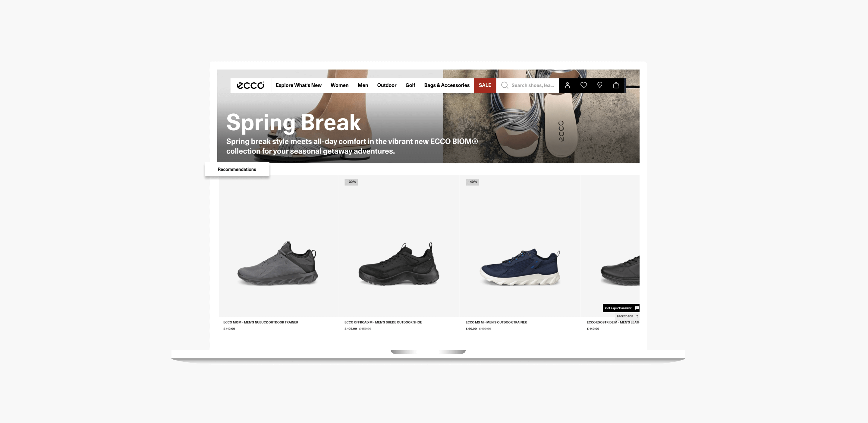Select the Recommendations tab
The image size is (868, 423).
(237, 169)
